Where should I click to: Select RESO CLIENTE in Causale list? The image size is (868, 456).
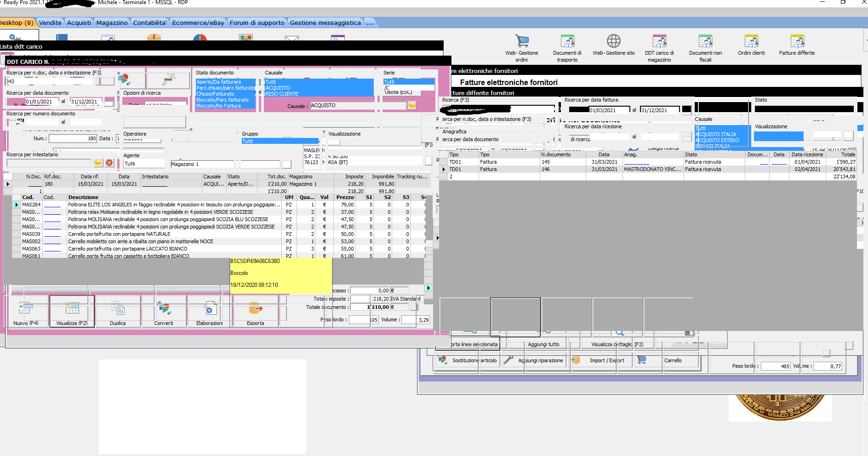pos(319,94)
